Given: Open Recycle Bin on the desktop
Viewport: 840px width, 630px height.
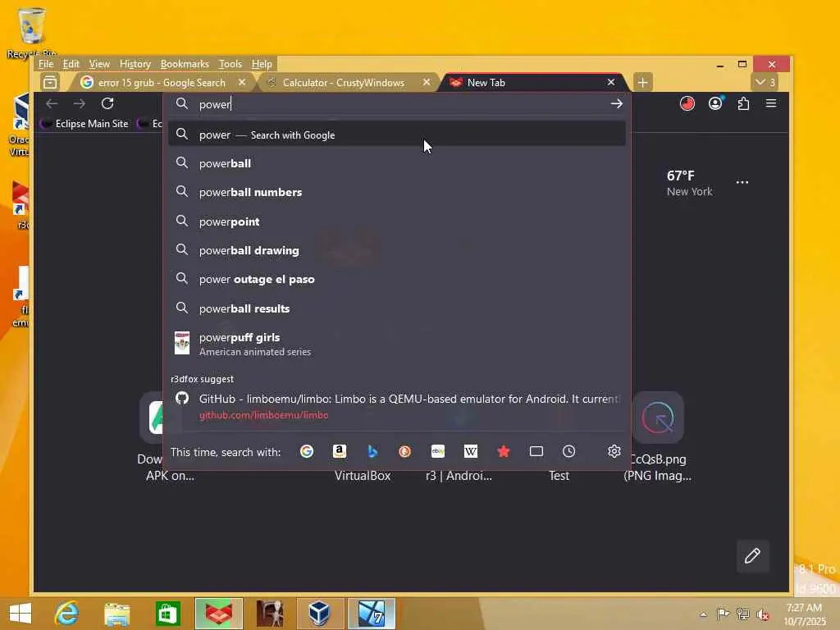Looking at the screenshot, I should (31, 32).
